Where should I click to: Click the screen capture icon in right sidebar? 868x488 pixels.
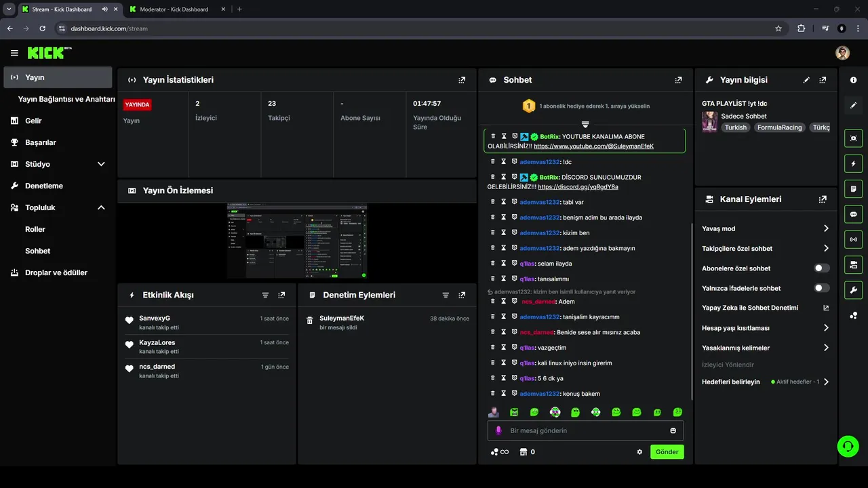point(853,138)
